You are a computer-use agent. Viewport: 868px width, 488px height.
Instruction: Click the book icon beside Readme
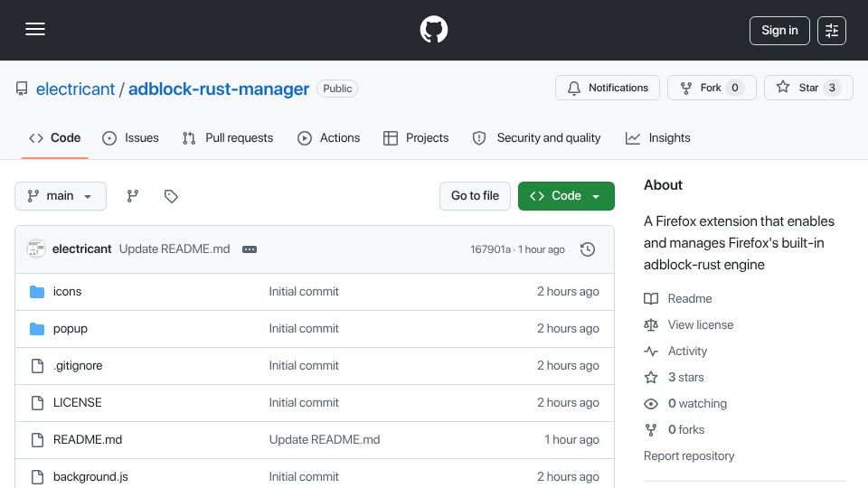tap(651, 299)
